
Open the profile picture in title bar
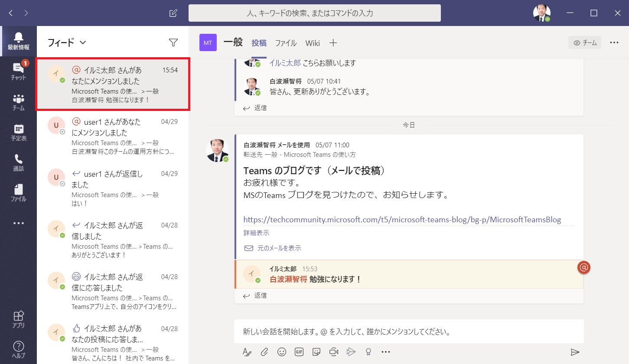point(542,13)
